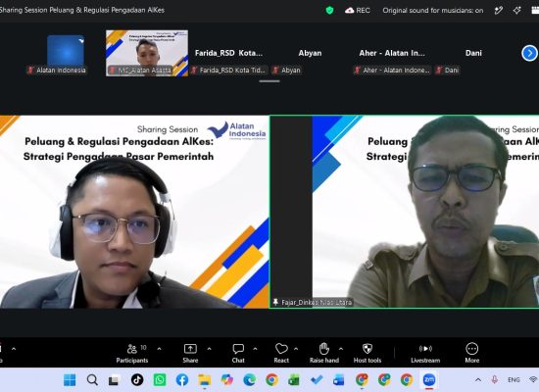
Task: Select MS_Alatan Asasta video thumbnail
Action: point(147,53)
